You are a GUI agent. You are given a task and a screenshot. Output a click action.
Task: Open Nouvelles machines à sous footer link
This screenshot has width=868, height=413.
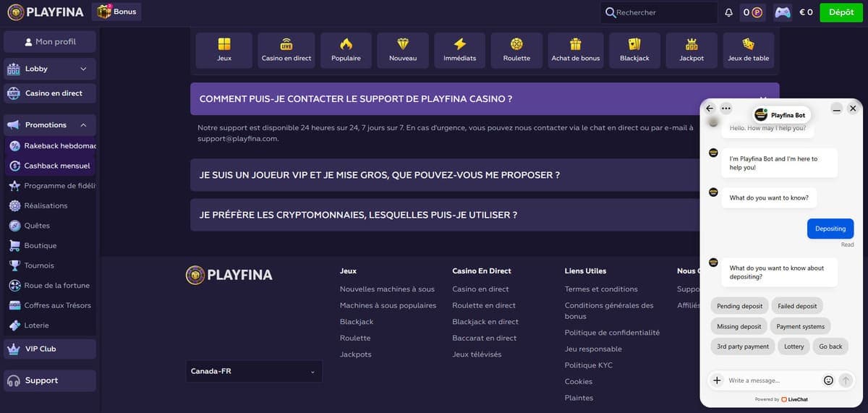(387, 289)
